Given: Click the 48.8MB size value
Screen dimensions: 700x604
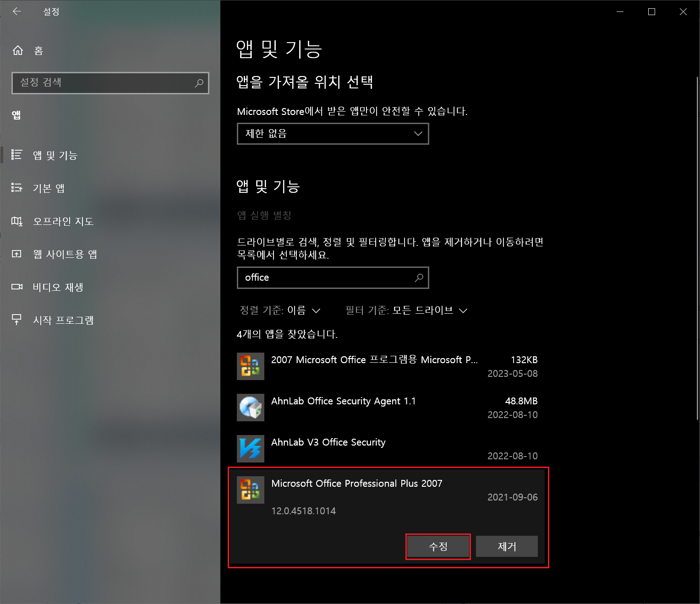Looking at the screenshot, I should click(521, 401).
